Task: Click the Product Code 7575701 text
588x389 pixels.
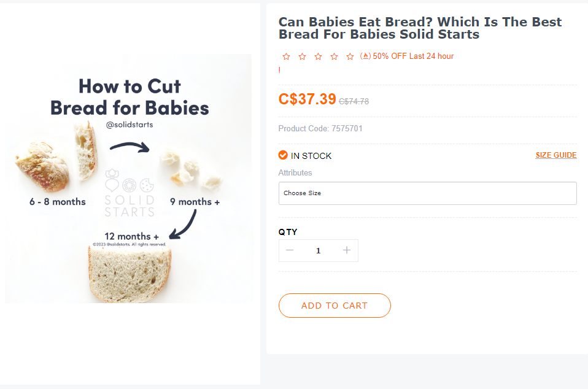Action: click(320, 129)
